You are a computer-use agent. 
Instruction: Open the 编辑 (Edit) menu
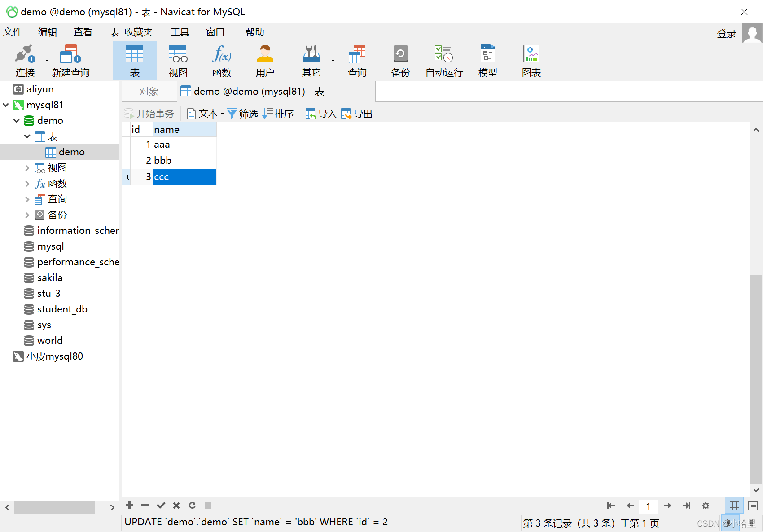[48, 32]
